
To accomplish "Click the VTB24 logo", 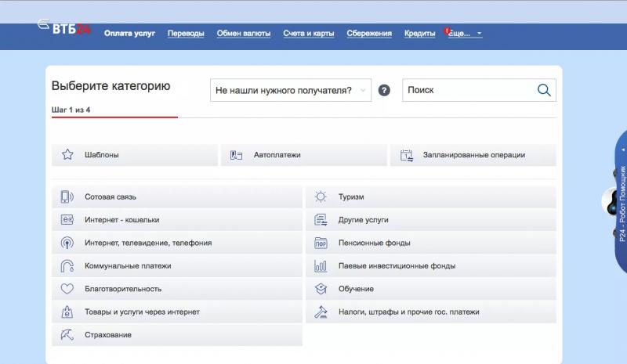I will tap(65, 27).
